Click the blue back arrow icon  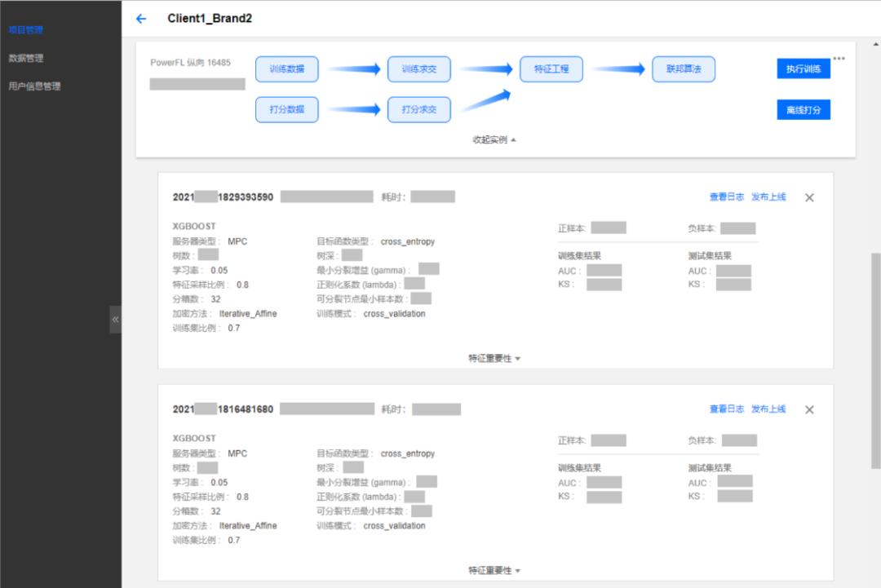[x=141, y=19]
